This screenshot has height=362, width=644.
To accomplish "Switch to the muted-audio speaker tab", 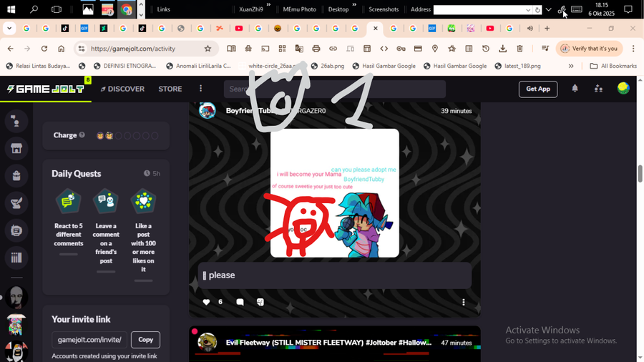I will (x=530, y=29).
